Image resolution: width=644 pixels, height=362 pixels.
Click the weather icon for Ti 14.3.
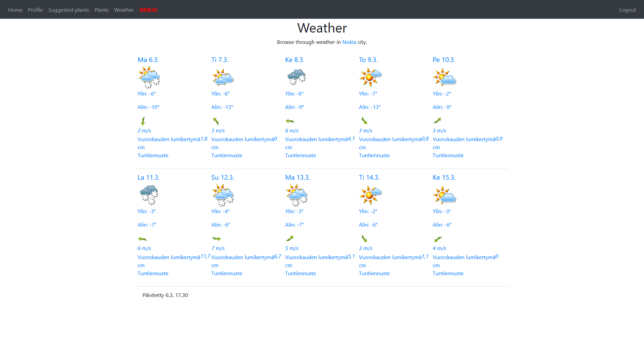(370, 195)
